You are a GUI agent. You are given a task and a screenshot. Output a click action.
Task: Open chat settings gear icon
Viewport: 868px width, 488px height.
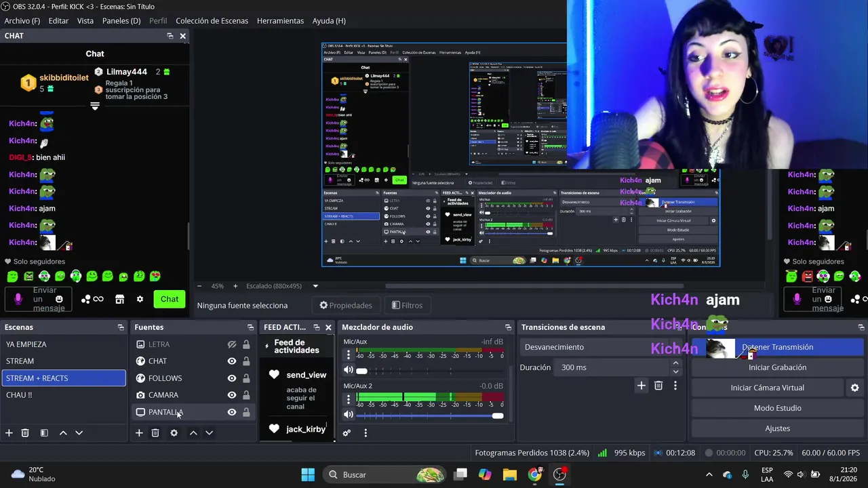tap(140, 299)
